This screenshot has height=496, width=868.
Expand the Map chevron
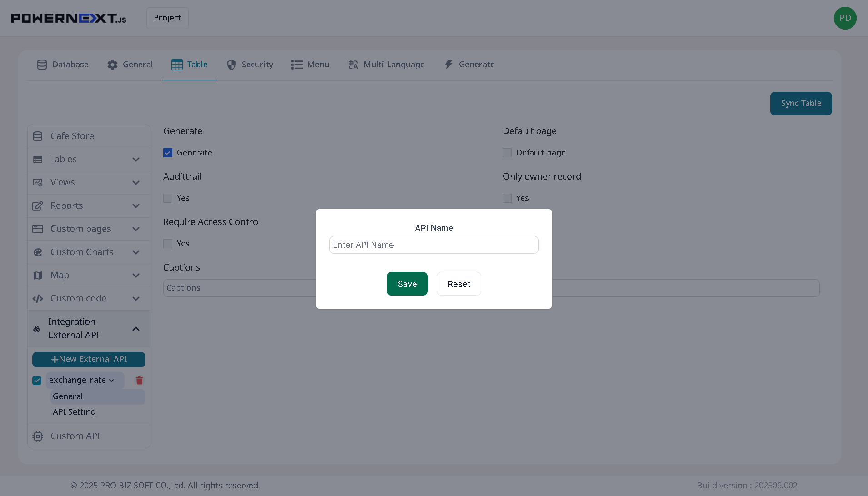pyautogui.click(x=135, y=276)
